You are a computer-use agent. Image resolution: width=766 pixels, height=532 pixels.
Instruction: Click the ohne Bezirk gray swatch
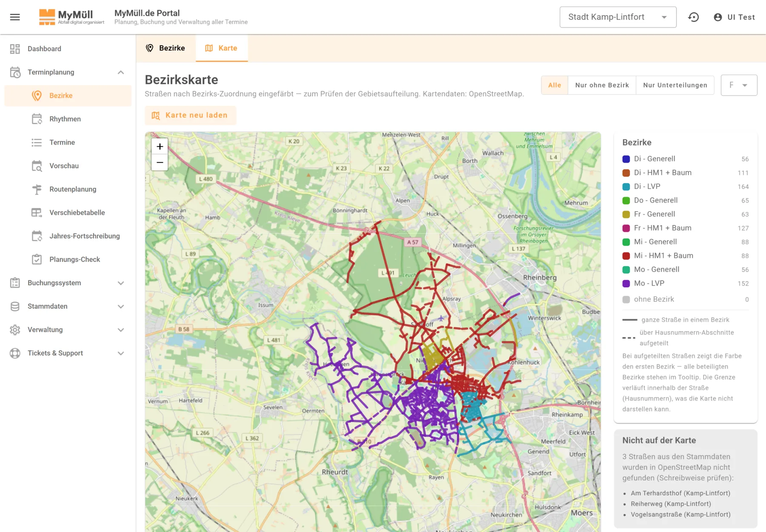pyautogui.click(x=626, y=300)
